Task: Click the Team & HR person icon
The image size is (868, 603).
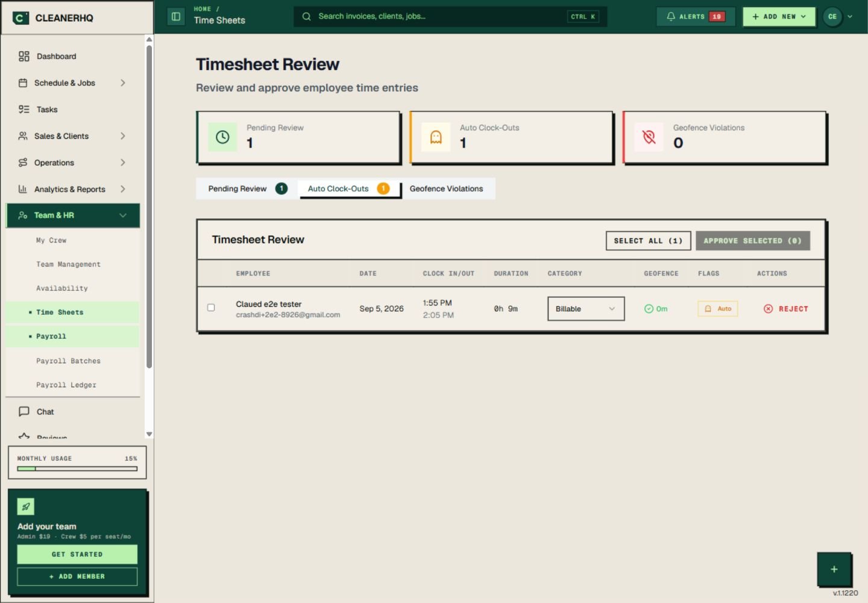Action: 23,215
